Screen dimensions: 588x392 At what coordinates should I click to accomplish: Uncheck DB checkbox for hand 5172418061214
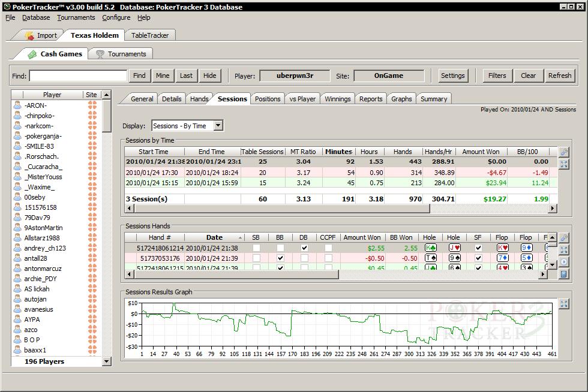304,248
